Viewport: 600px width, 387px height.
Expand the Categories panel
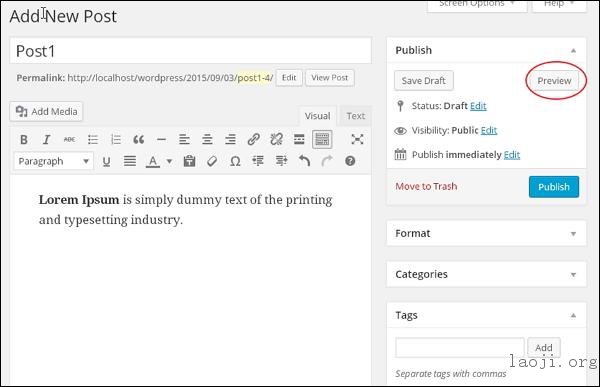(x=573, y=275)
